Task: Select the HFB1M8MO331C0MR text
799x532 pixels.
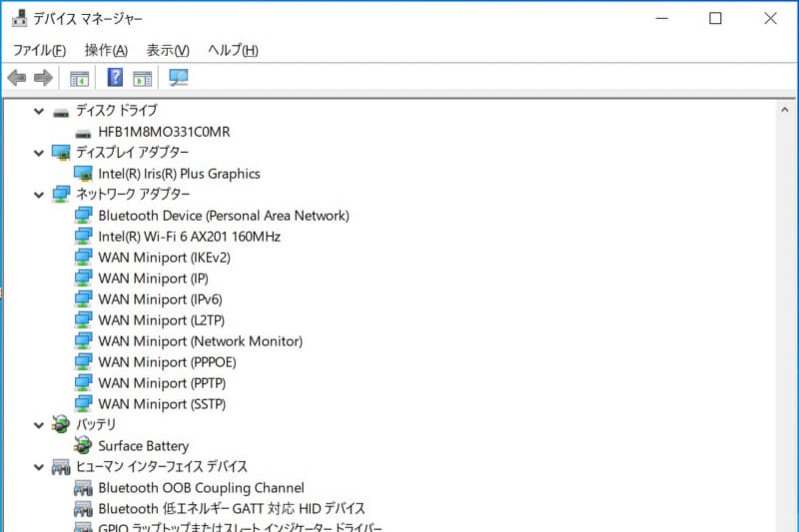Action: [x=164, y=132]
